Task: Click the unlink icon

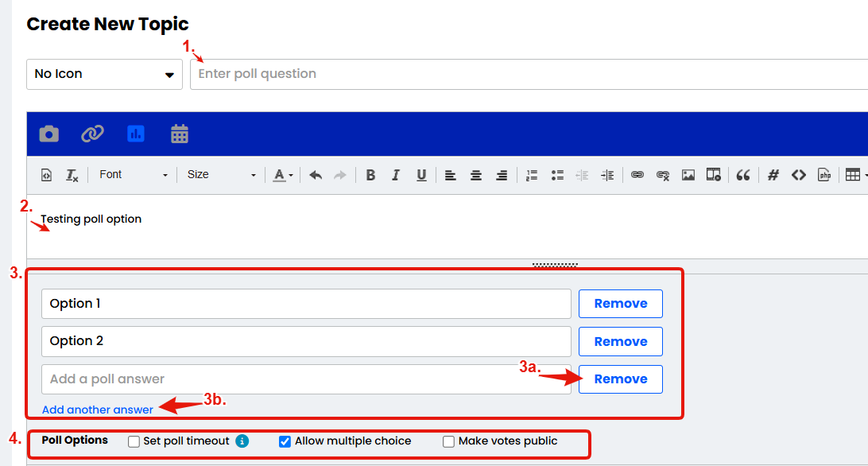Action: tap(663, 175)
